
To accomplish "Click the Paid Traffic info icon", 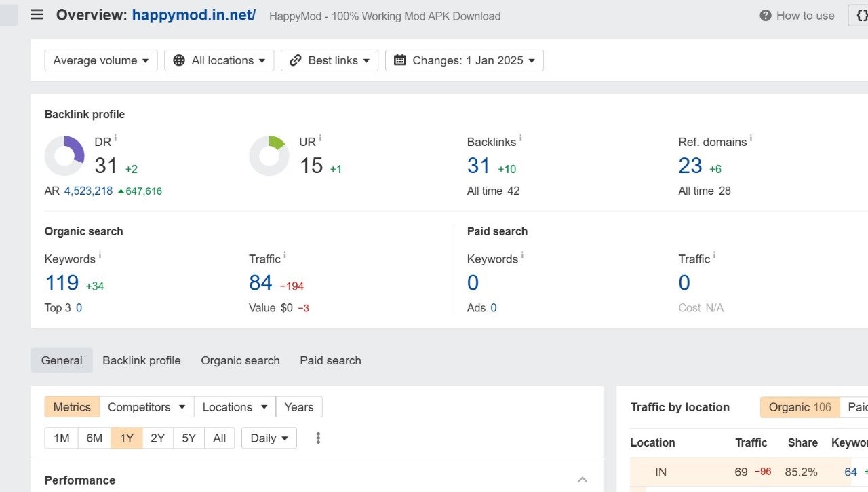I will [714, 255].
